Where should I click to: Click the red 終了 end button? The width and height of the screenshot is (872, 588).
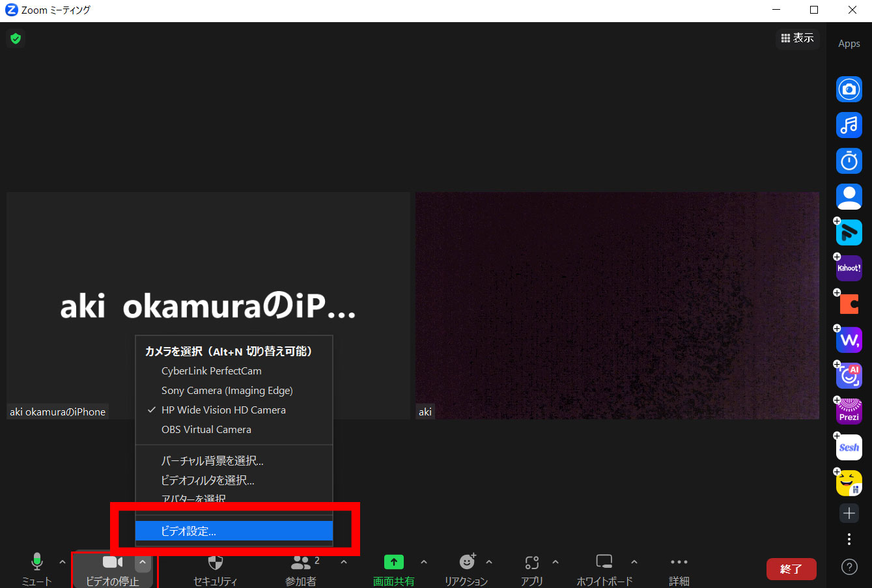click(x=791, y=569)
